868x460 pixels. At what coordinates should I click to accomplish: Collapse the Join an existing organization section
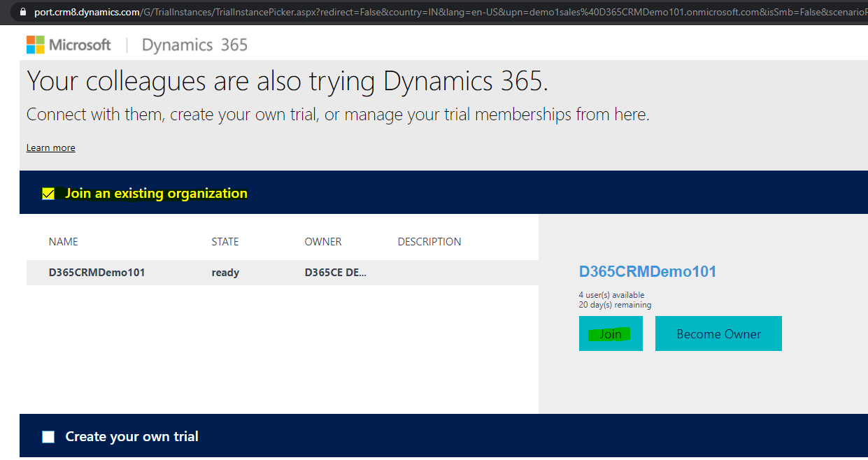click(443, 192)
